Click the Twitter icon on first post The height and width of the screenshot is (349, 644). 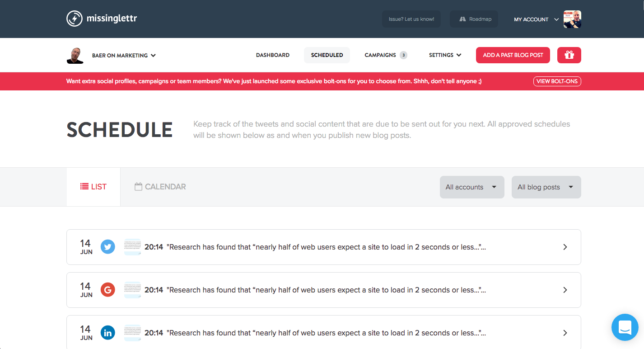(107, 247)
